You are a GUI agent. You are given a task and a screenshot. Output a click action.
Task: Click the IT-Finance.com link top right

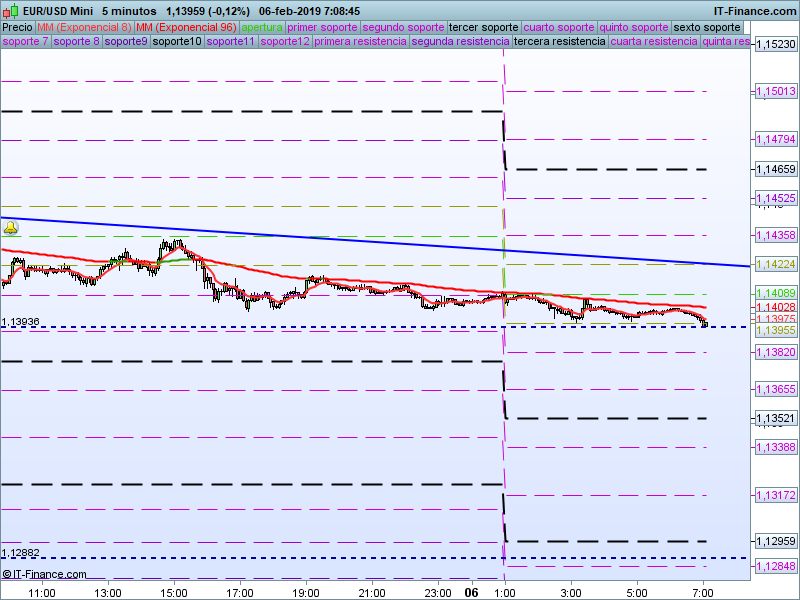(x=755, y=11)
